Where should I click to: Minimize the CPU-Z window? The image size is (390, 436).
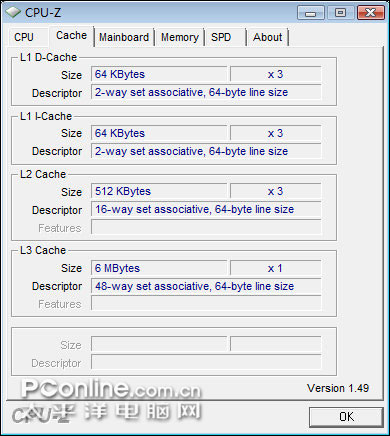[x=310, y=13]
